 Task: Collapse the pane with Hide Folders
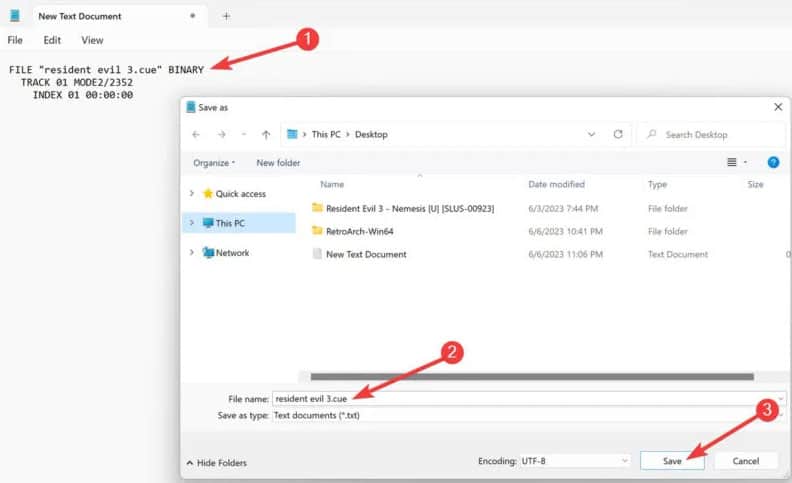(217, 463)
